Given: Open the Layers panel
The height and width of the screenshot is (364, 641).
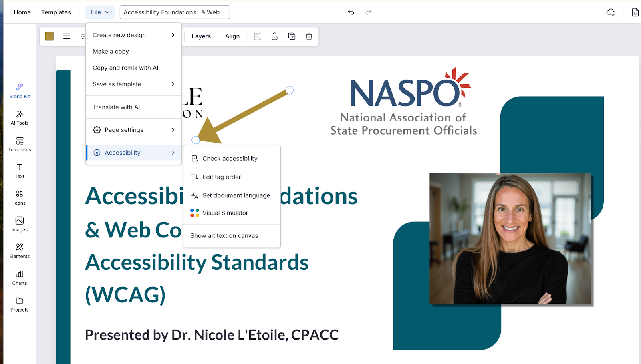Looking at the screenshot, I should pos(201,36).
